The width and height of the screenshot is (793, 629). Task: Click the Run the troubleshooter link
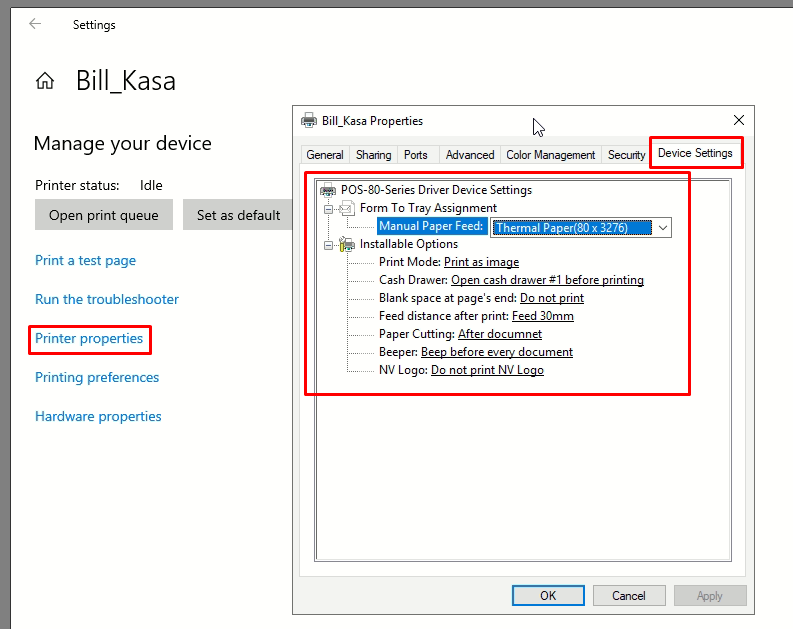point(107,299)
